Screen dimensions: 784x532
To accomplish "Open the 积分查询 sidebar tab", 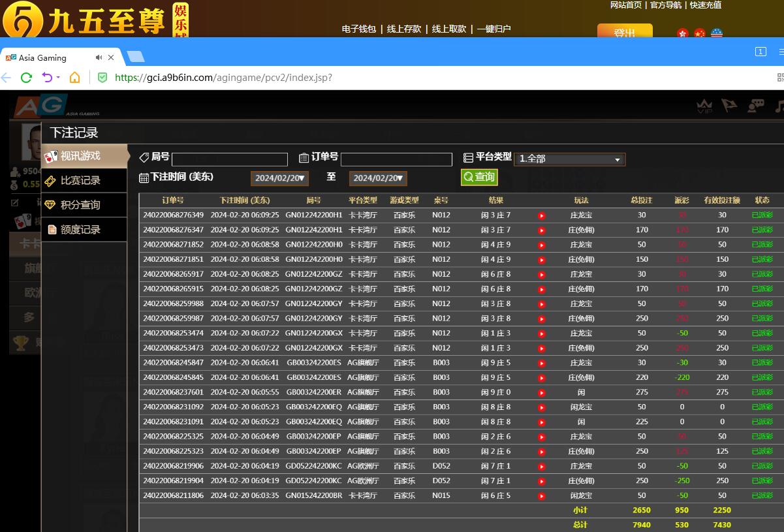I will pyautogui.click(x=80, y=205).
